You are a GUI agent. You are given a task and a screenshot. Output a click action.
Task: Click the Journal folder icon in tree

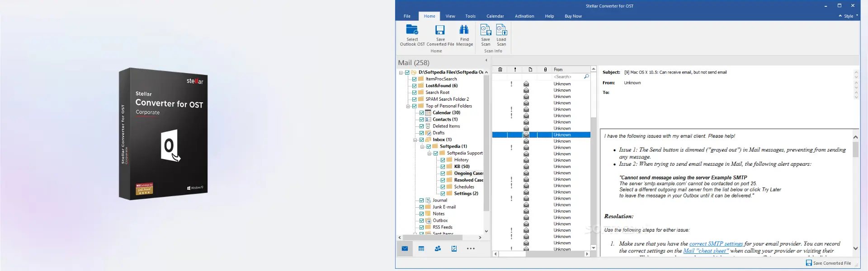click(428, 200)
